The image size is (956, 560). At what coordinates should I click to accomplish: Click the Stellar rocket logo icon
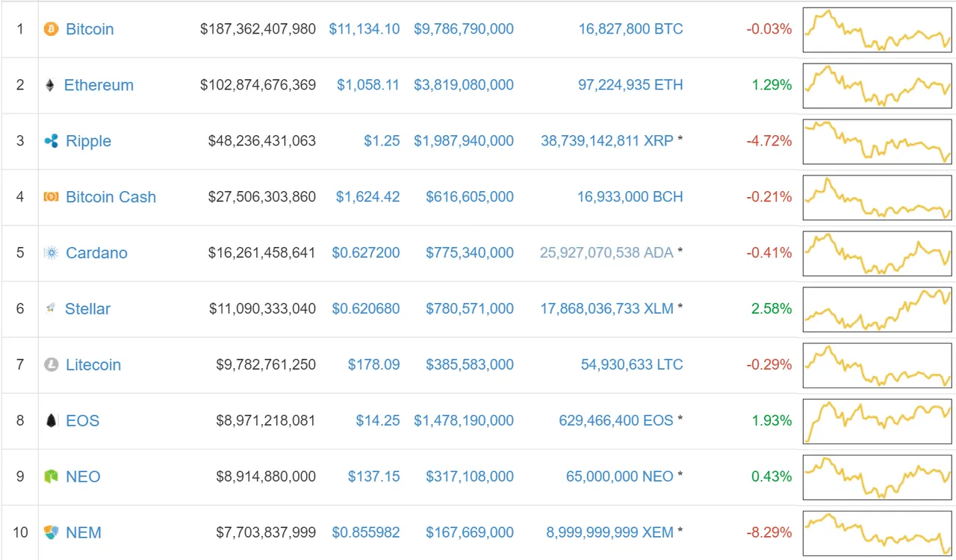51,308
